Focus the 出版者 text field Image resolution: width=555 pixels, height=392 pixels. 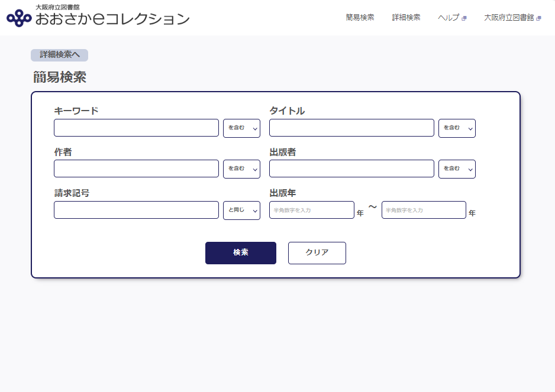point(351,169)
